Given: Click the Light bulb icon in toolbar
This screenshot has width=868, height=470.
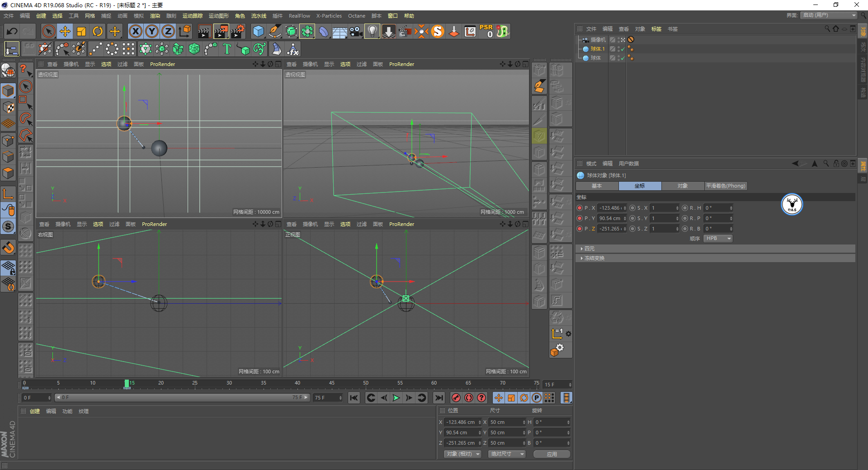Looking at the screenshot, I should coord(372,31).
